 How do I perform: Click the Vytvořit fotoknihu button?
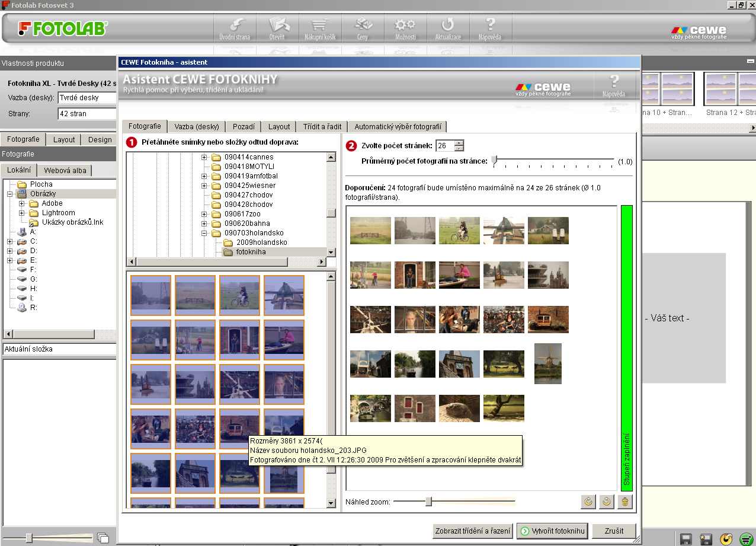click(552, 531)
